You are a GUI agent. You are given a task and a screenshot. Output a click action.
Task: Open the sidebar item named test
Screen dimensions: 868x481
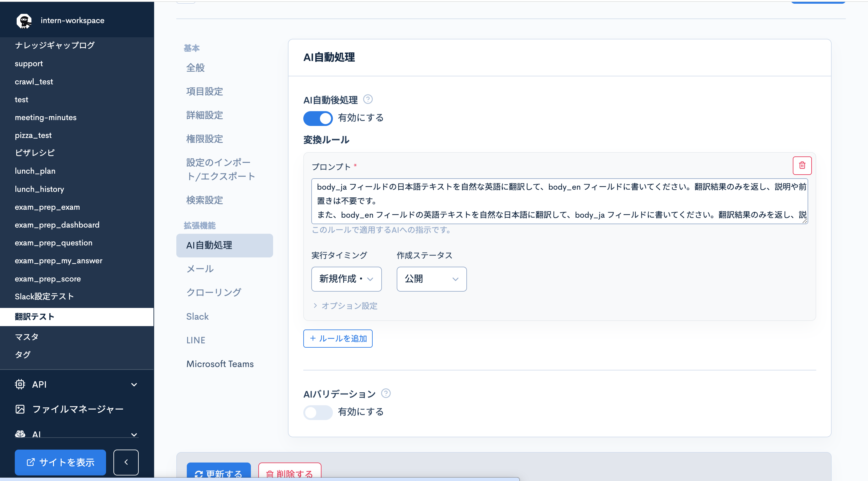coord(21,100)
